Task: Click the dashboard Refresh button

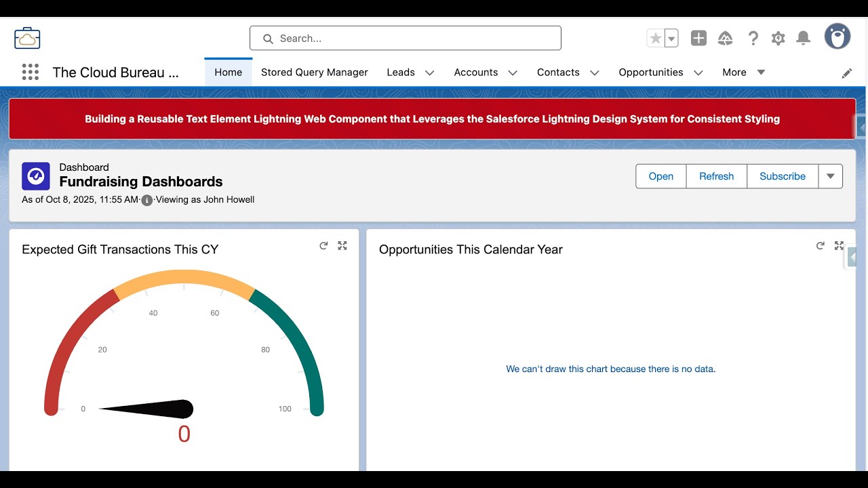Action: [x=717, y=176]
